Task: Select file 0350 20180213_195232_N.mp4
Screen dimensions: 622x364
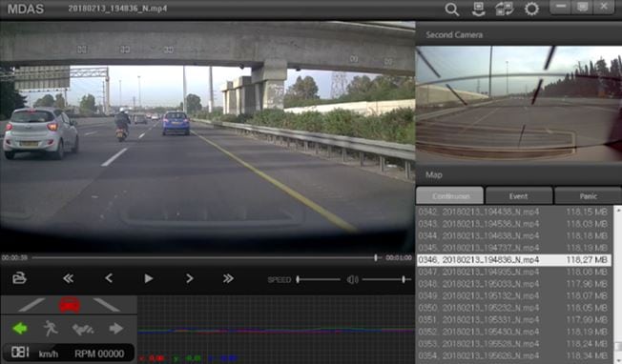Action: [513, 308]
